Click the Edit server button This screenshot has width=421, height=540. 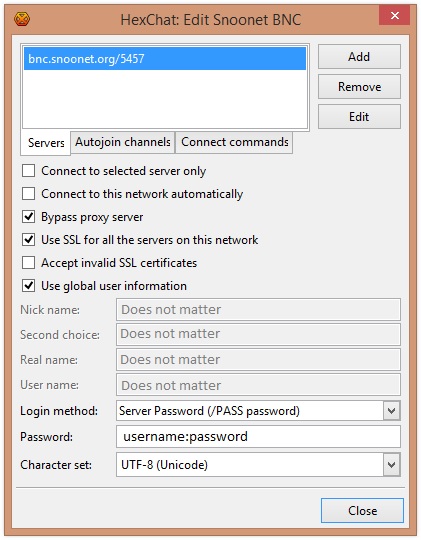coord(359,117)
